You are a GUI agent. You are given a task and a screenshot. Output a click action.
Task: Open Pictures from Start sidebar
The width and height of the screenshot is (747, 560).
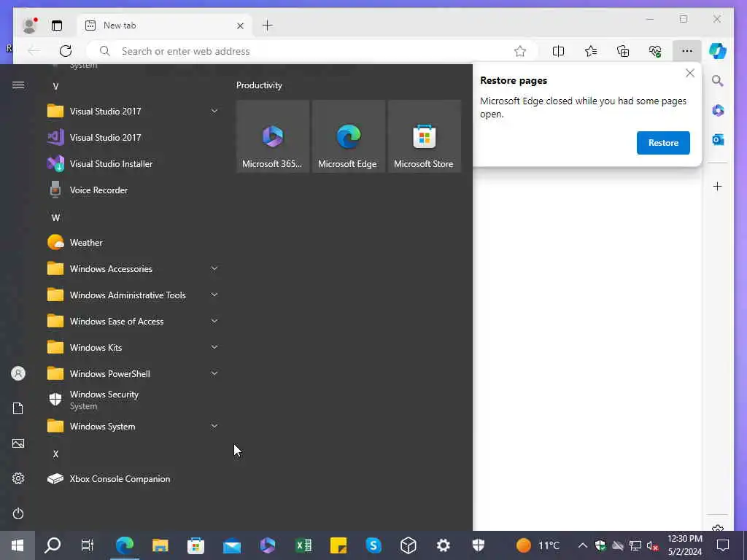(x=18, y=443)
